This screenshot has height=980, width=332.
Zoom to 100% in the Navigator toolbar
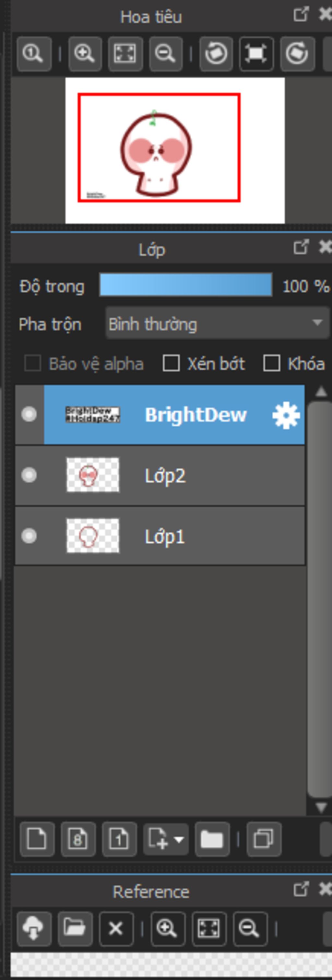tap(33, 54)
